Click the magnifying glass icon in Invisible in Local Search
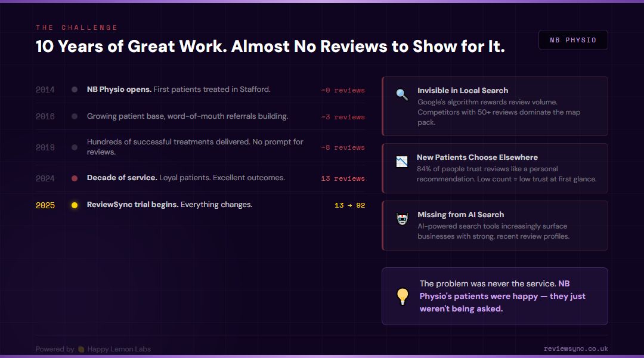Screen dimensions: 644x358 click(402, 94)
